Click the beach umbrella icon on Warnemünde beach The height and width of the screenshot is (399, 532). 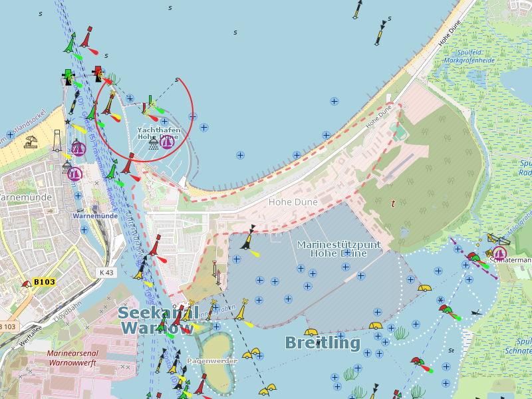click(x=31, y=142)
